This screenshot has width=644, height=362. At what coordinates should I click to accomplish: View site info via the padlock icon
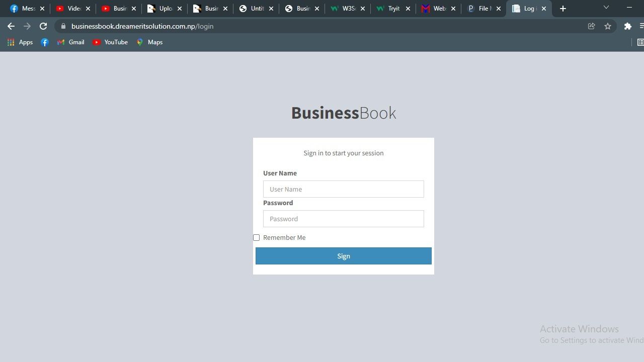[63, 26]
